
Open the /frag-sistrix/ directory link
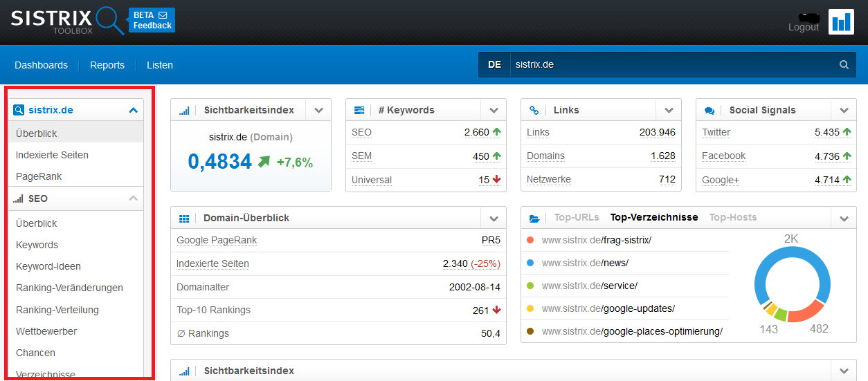click(597, 240)
